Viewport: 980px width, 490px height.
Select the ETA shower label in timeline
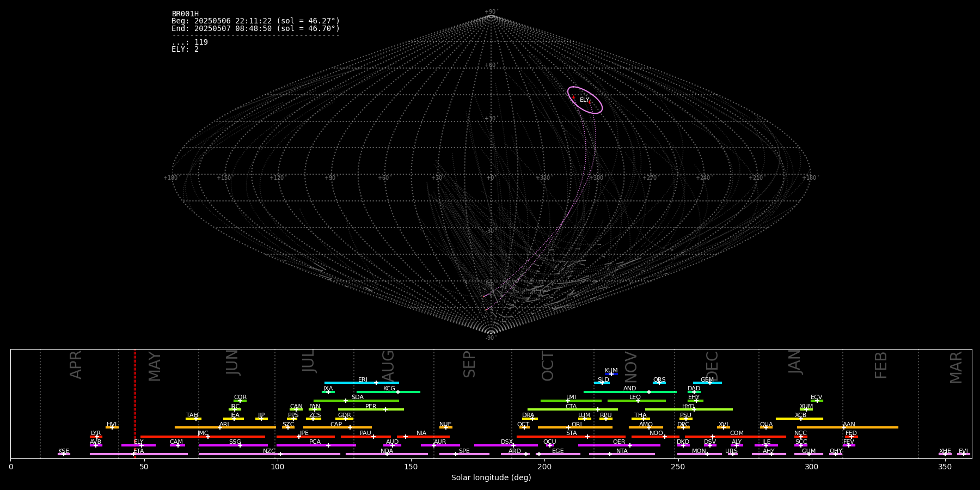click(x=139, y=451)
